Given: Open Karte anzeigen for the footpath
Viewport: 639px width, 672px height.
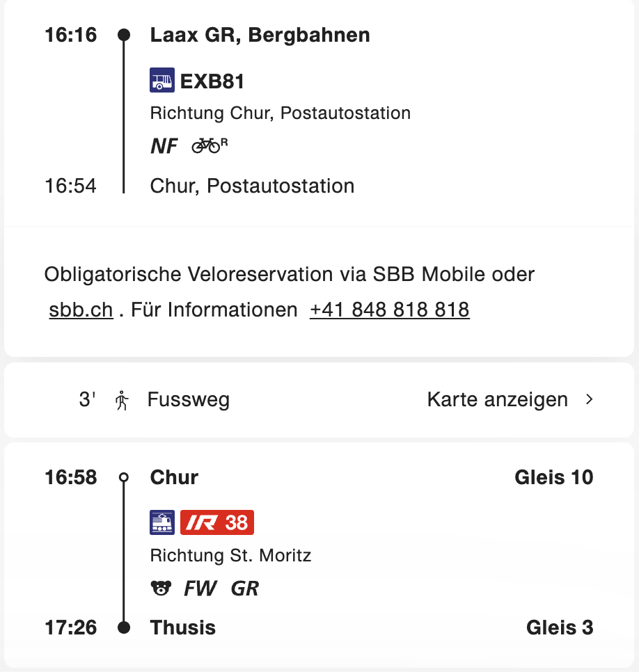Looking at the screenshot, I should pyautogui.click(x=497, y=400).
